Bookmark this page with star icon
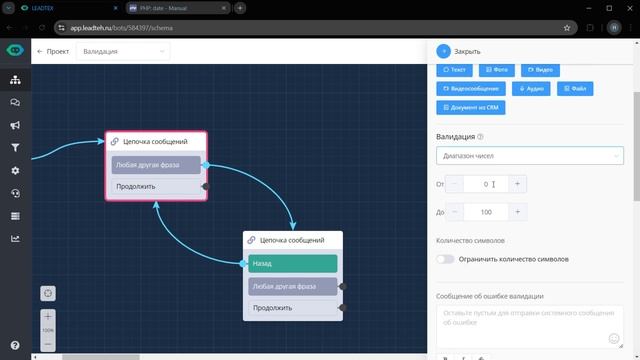 pos(567,28)
